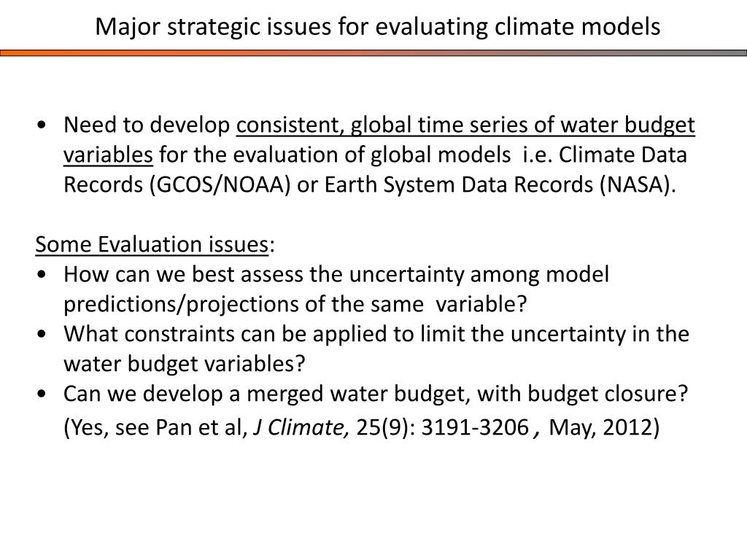Click the 'Some Evaluation issues' heading
The image size is (747, 560).
[x=152, y=245]
